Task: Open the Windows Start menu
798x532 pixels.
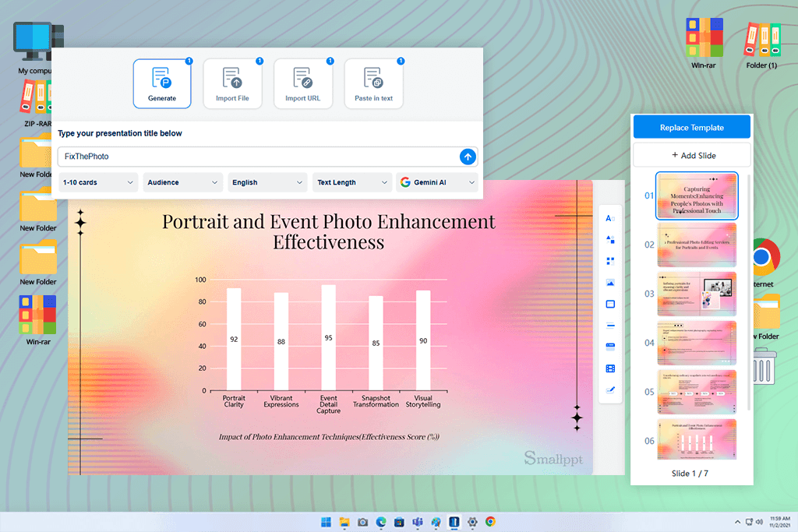Action: tap(327, 522)
